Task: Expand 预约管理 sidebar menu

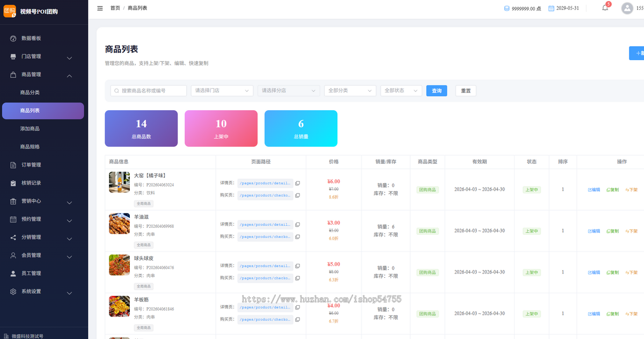Action: [44, 219]
